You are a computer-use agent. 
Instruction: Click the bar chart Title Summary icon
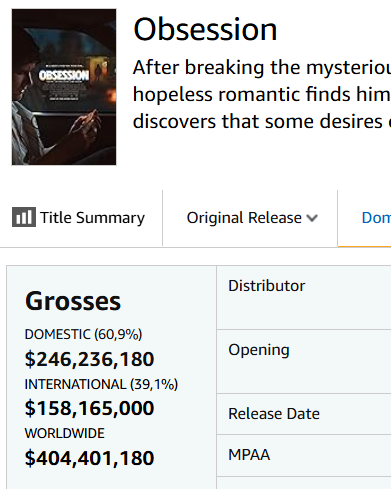pos(24,217)
